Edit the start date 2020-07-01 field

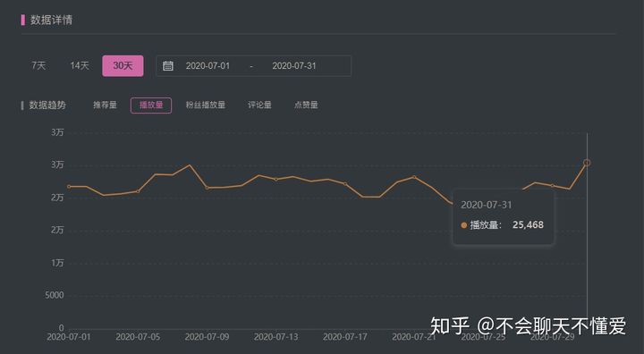pyautogui.click(x=208, y=66)
